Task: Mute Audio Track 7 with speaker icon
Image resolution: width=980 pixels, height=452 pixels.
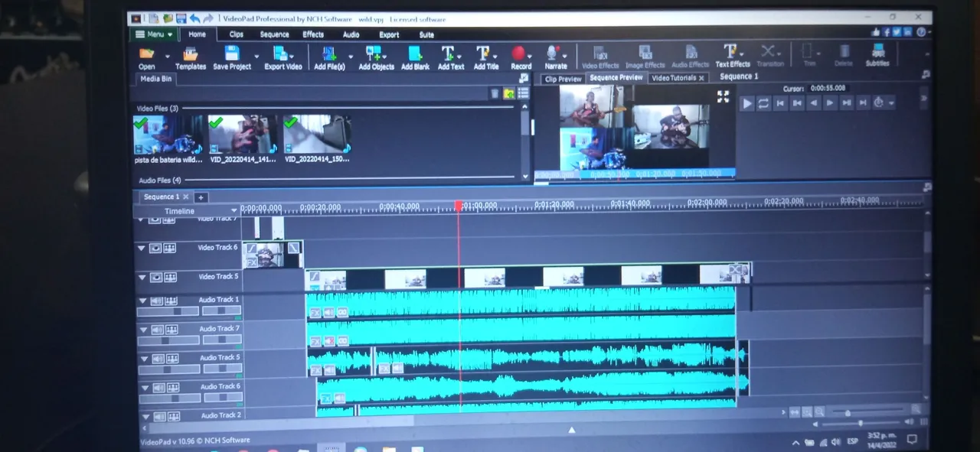Action: (156, 330)
